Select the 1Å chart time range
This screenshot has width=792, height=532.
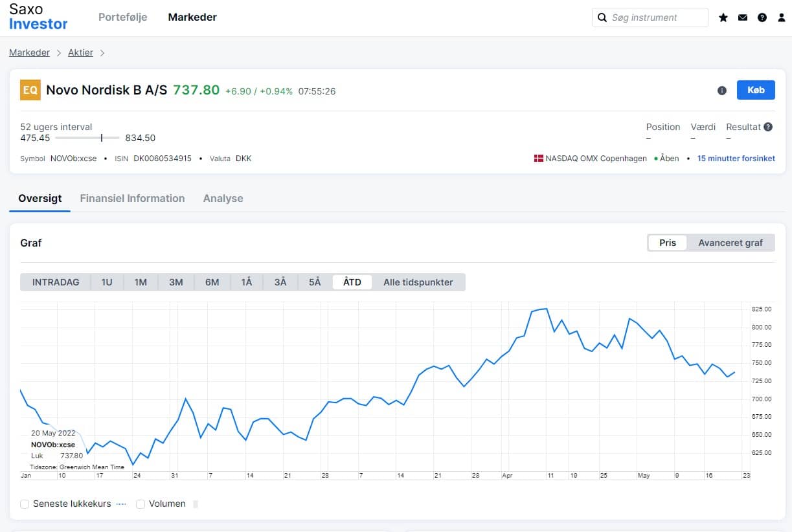click(246, 282)
